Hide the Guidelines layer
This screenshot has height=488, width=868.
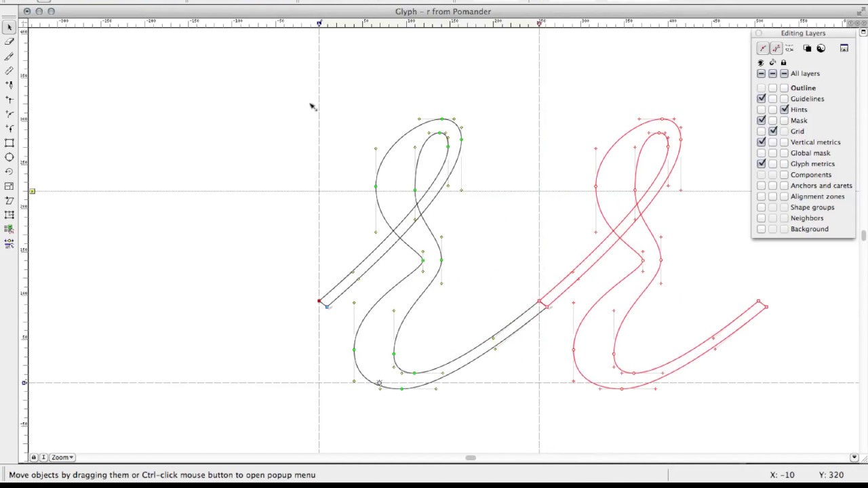tap(761, 99)
